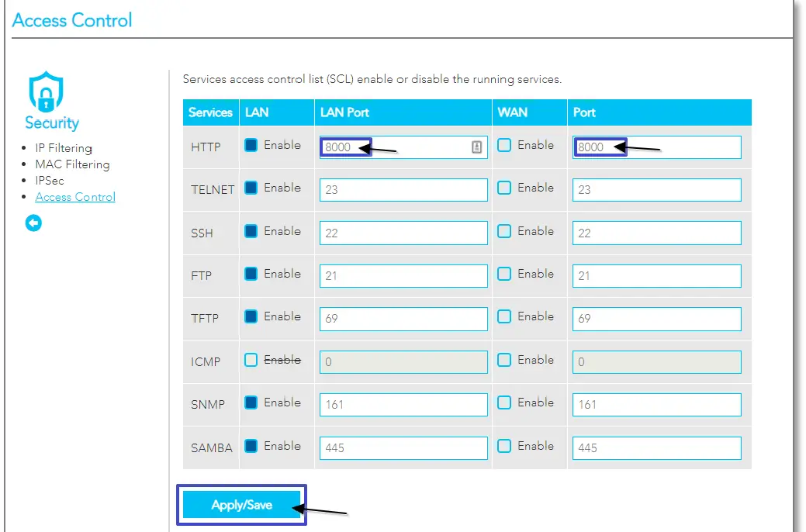The width and height of the screenshot is (806, 532).
Task: Click the SAMBA LAN Port field
Action: point(403,447)
